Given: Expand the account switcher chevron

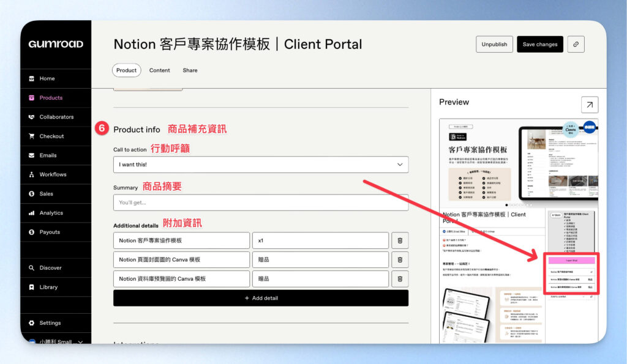Looking at the screenshot, I should pyautogui.click(x=80, y=341).
